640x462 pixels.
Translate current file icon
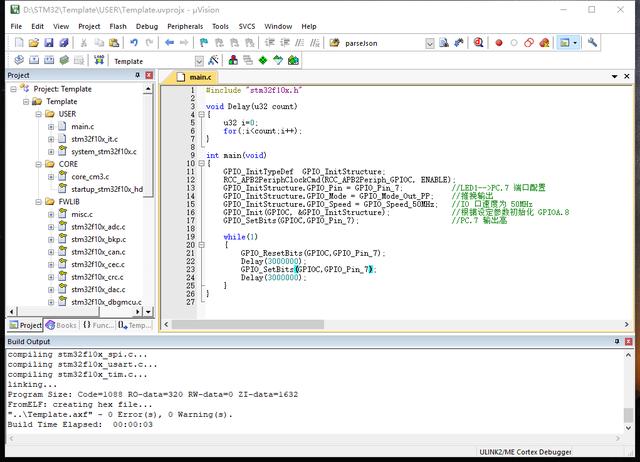click(19, 60)
